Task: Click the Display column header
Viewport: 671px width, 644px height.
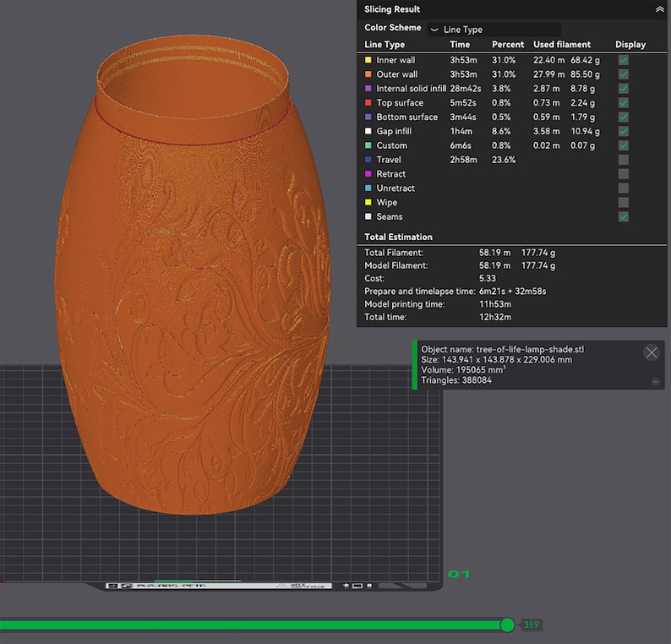Action: 630,45
